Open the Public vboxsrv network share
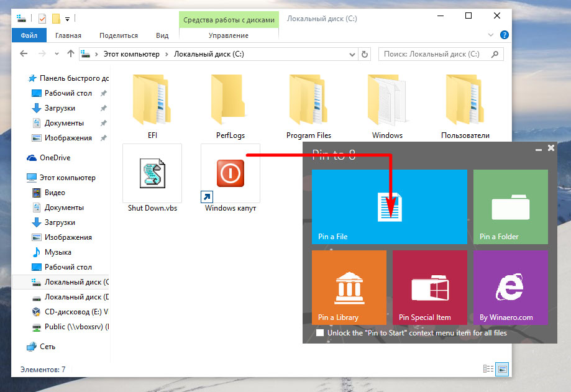This screenshot has width=571, height=392. [70, 327]
